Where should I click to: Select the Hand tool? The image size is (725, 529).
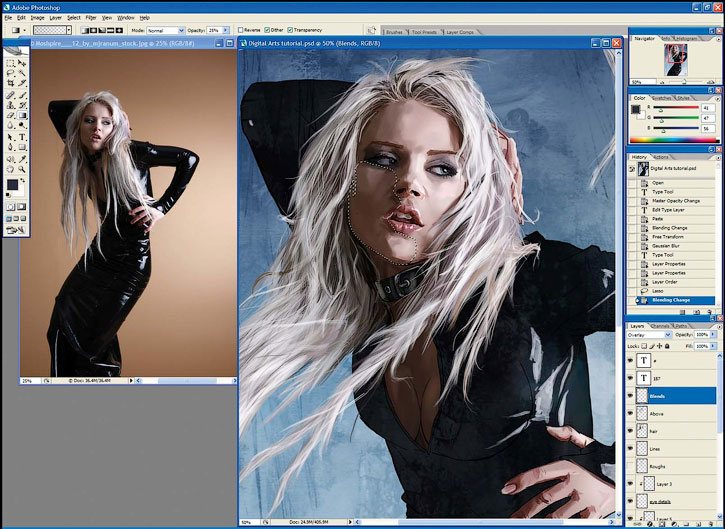click(11, 169)
